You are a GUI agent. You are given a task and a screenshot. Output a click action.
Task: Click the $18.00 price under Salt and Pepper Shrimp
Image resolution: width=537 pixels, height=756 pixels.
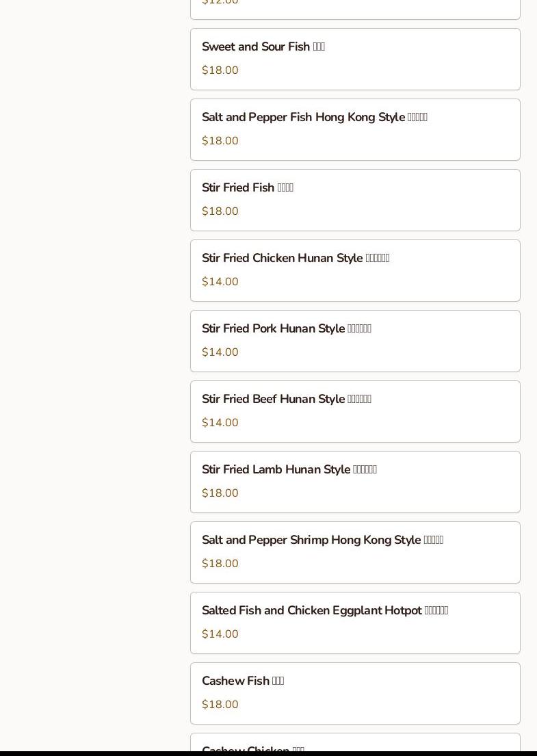(x=220, y=564)
